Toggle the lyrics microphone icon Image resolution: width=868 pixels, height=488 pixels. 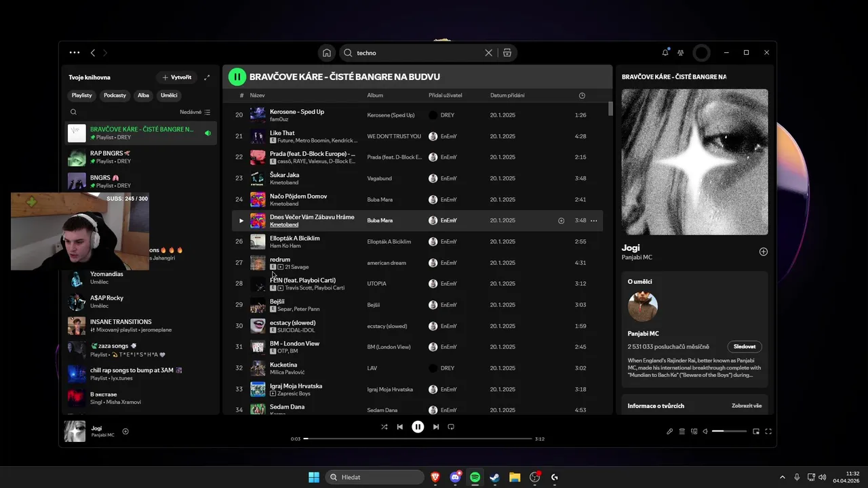coord(669,431)
